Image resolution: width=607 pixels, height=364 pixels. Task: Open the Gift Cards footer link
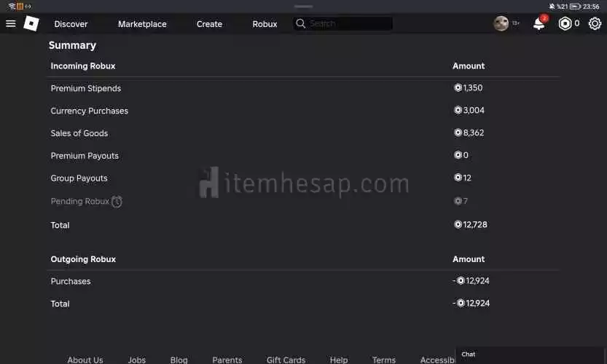[286, 360]
